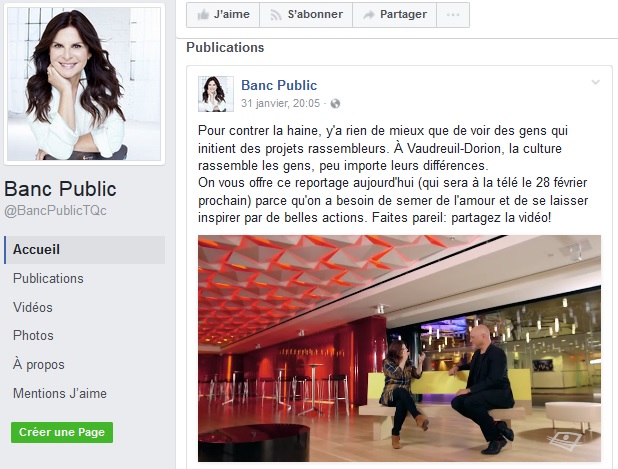This screenshot has height=469, width=618.
Task: Click the share arrow icon beside Partager
Action: pyautogui.click(x=368, y=15)
